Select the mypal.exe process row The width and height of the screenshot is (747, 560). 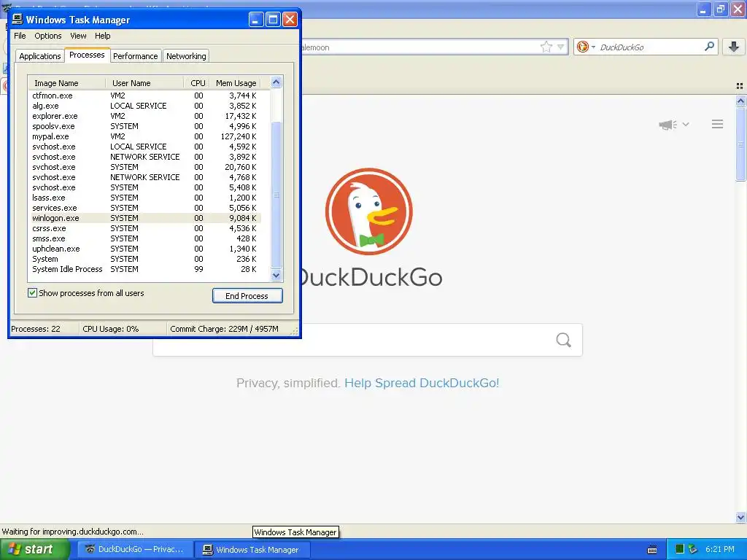coord(145,136)
